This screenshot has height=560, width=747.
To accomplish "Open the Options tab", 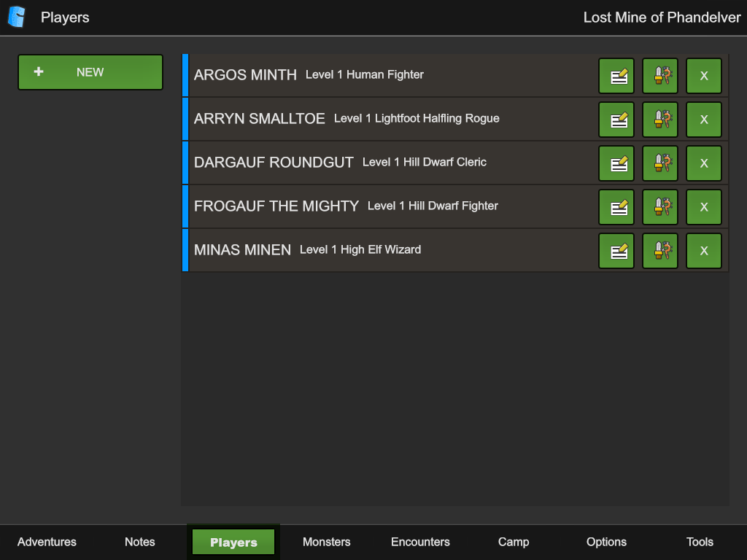I will click(607, 542).
